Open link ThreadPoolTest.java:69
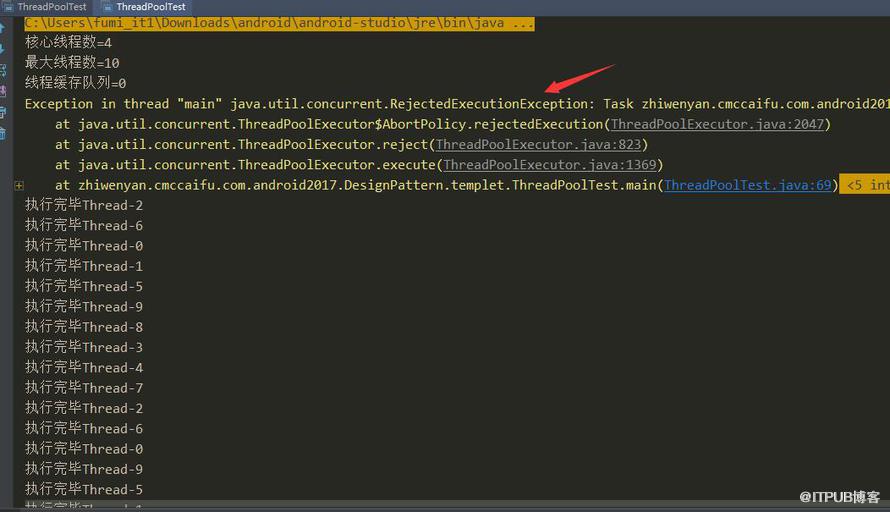The height and width of the screenshot is (512, 890). coord(748,185)
